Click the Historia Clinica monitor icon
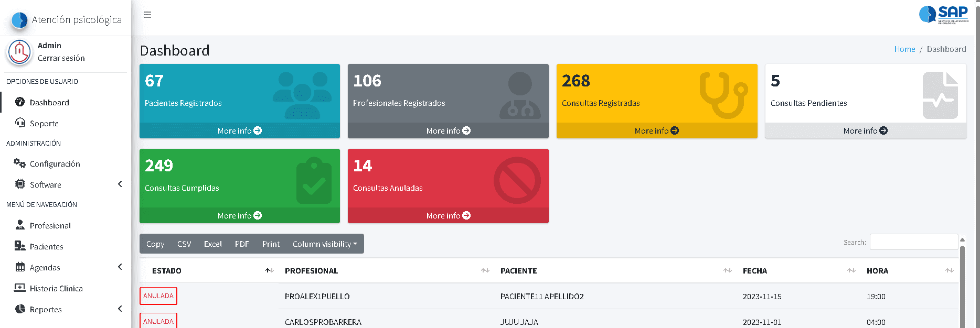 pos(20,288)
